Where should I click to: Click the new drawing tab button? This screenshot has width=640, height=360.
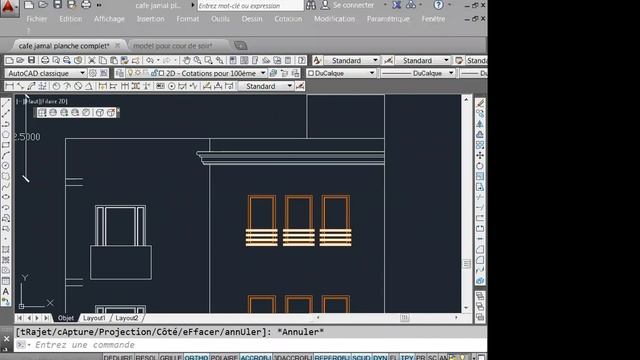point(240,45)
